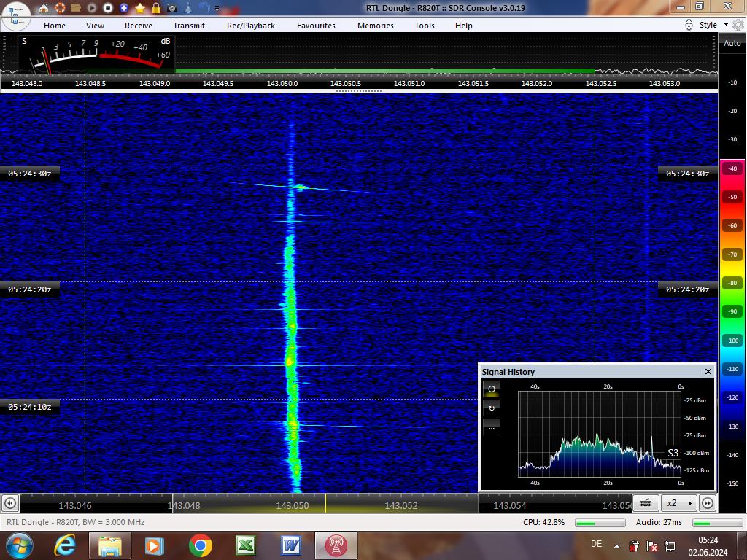Click the left 05:24:20z time label
747x560 pixels.
click(x=29, y=289)
